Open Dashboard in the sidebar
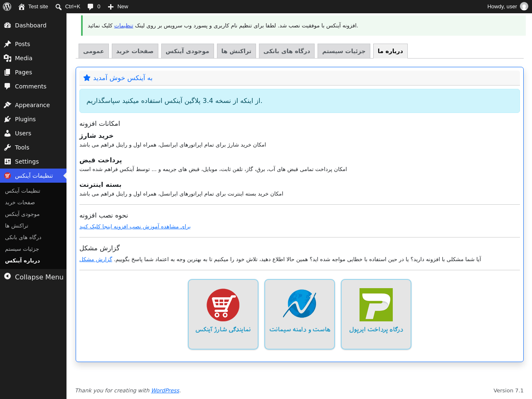Image resolution: width=532 pixels, height=399 pixels. [x=33, y=25]
